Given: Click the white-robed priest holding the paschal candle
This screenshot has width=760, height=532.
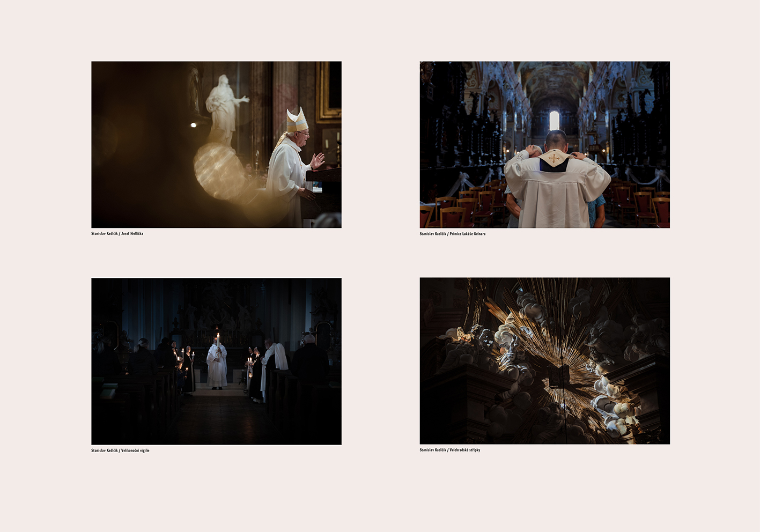Looking at the screenshot, I should (217, 366).
